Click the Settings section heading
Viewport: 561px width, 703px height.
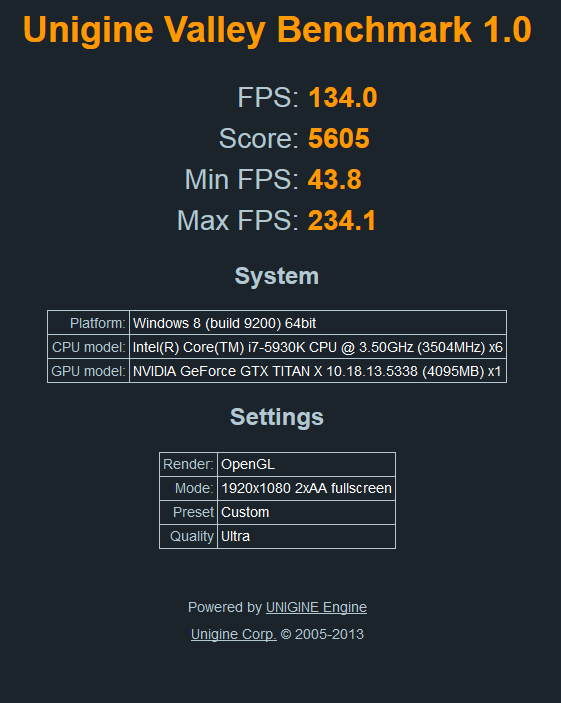click(277, 417)
